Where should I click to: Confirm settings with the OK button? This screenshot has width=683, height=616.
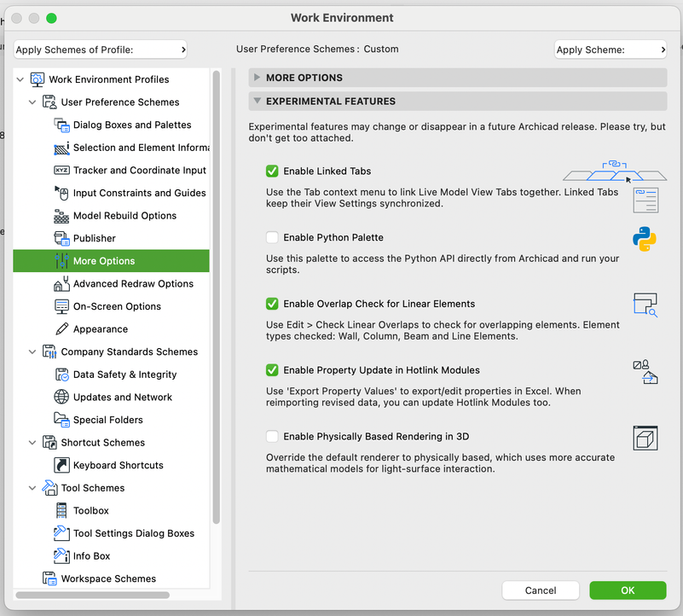pyautogui.click(x=628, y=590)
